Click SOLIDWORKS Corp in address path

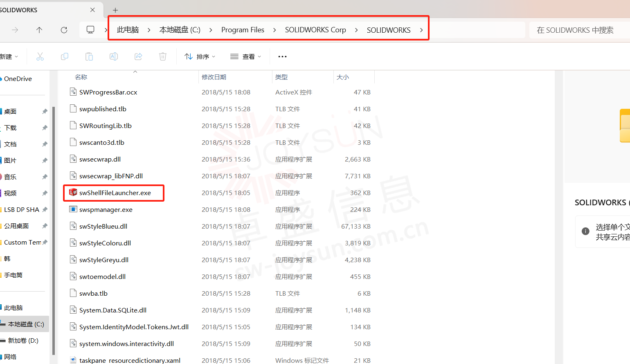[x=315, y=30]
